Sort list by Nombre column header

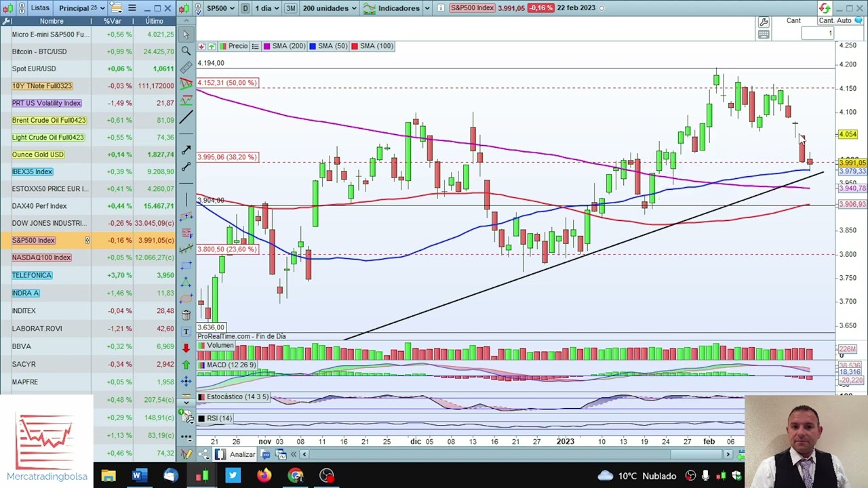(52, 21)
